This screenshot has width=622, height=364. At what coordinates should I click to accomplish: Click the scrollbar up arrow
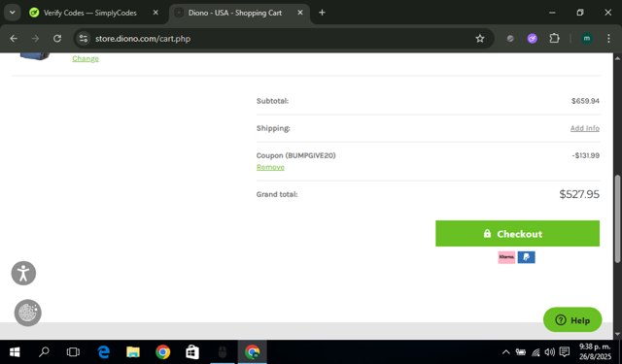coord(617,58)
